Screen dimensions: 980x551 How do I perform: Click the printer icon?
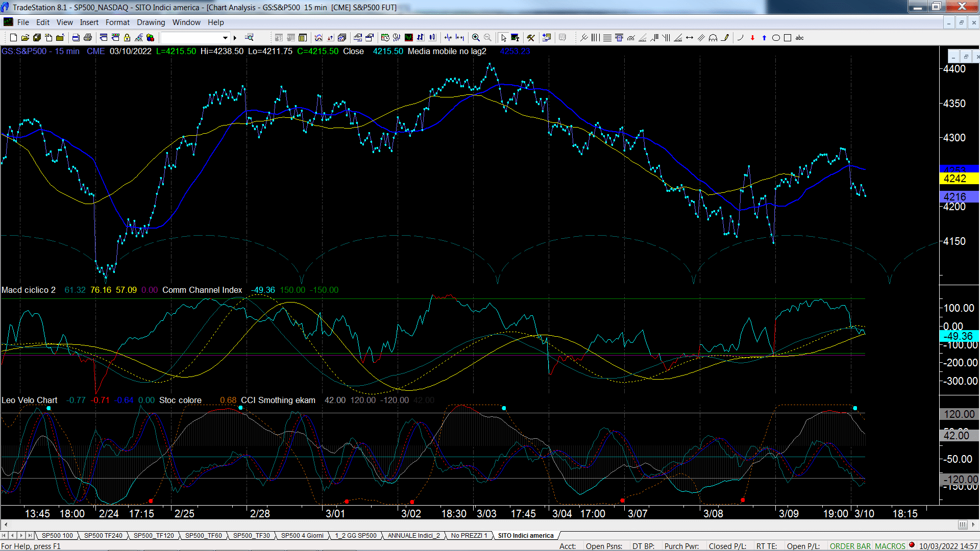88,38
